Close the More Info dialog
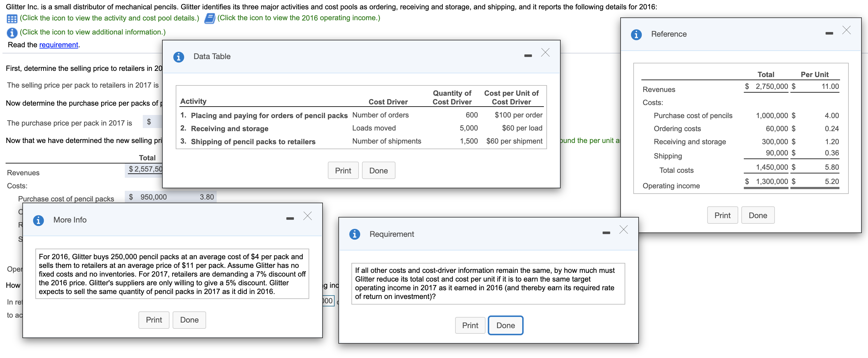 coord(307,216)
